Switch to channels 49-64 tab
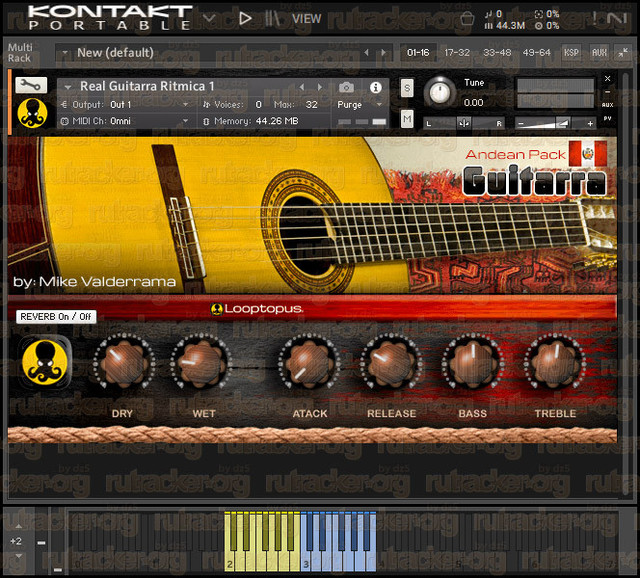Screen dimensions: 640x578 tap(536, 53)
